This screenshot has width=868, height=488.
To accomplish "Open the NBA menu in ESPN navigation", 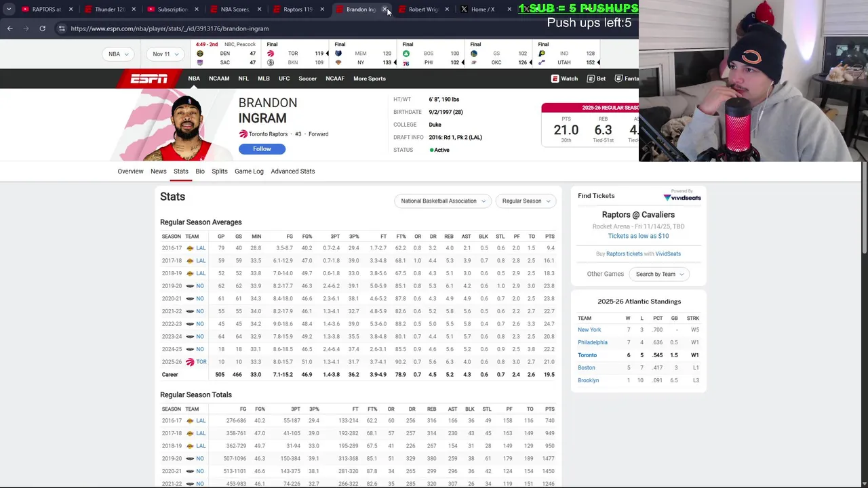I will pyautogui.click(x=194, y=79).
